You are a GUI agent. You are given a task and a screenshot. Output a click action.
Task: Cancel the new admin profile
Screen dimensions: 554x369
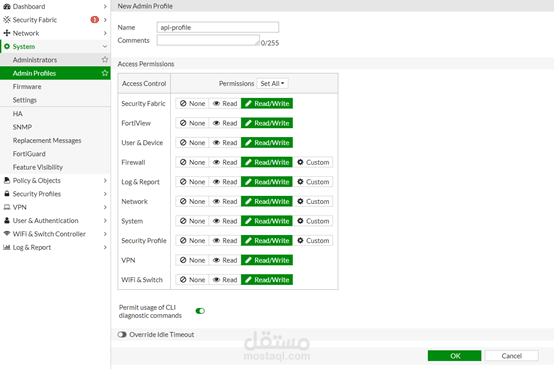point(512,356)
